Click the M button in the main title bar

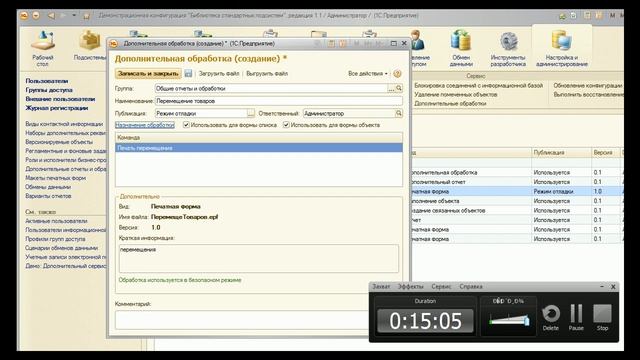pyautogui.click(x=612, y=16)
